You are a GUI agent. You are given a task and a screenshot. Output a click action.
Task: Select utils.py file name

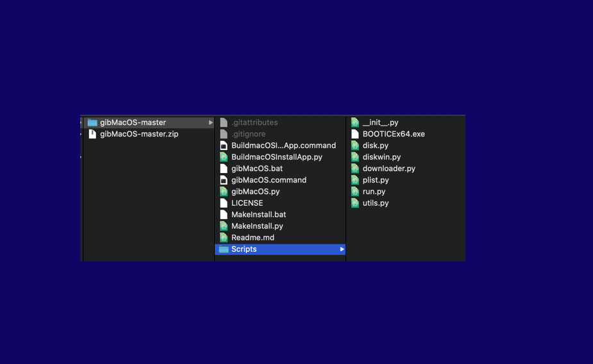[x=376, y=203]
